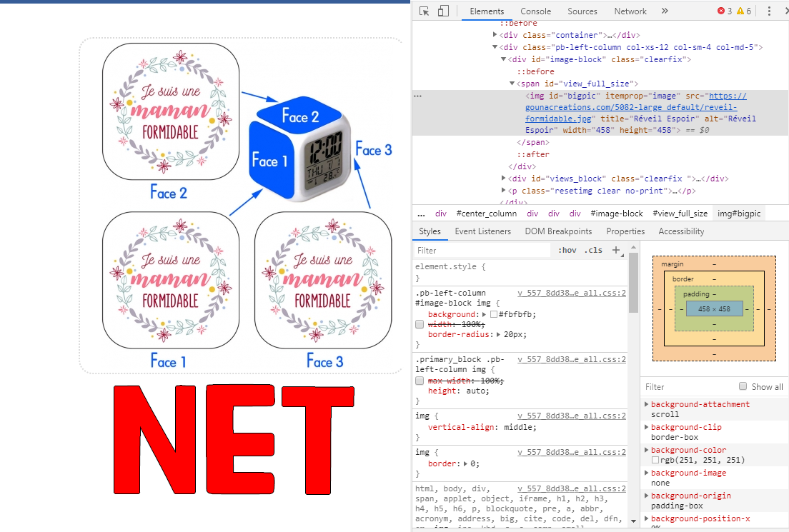Image resolution: width=789 pixels, height=532 pixels.
Task: Open stylesheet link for #image-block img rule
Action: coord(572,293)
